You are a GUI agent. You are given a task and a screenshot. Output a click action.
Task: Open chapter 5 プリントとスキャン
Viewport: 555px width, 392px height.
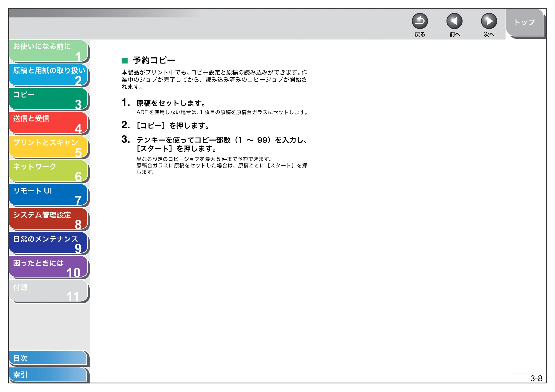[49, 147]
